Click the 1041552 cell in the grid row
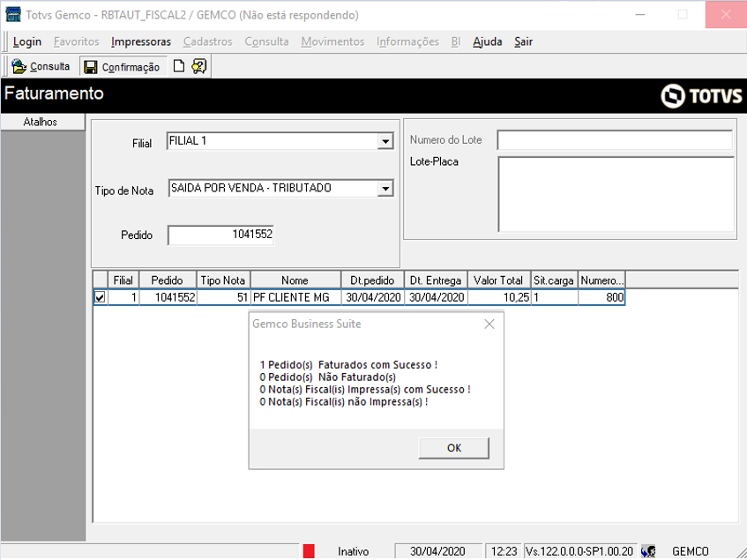 coord(168,297)
